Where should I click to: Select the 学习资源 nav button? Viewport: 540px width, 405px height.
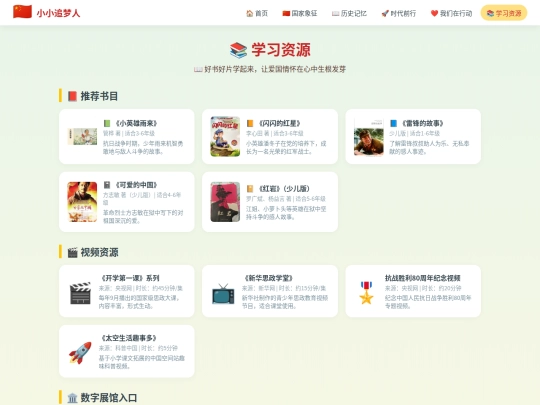(x=504, y=13)
